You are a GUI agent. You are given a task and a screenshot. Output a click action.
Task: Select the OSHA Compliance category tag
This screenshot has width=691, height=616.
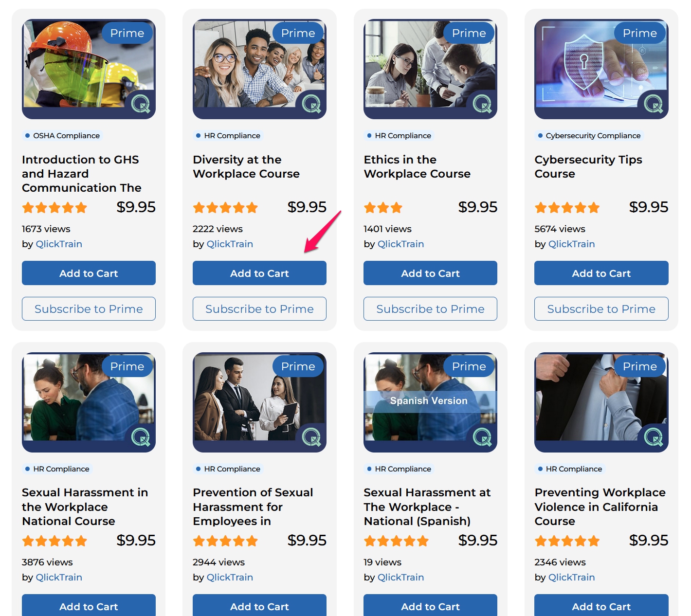62,136
